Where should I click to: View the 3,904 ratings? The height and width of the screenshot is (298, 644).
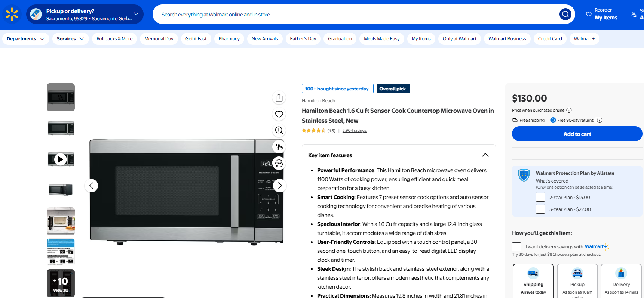pos(354,131)
